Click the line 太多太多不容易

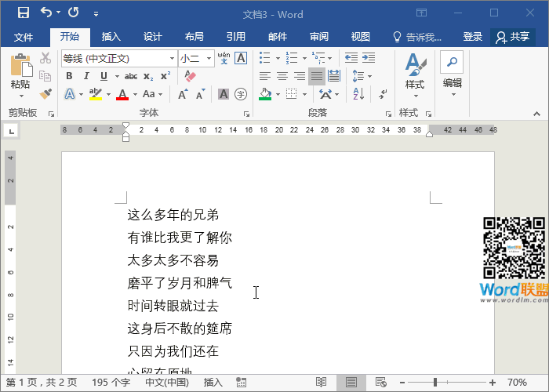[x=173, y=260]
